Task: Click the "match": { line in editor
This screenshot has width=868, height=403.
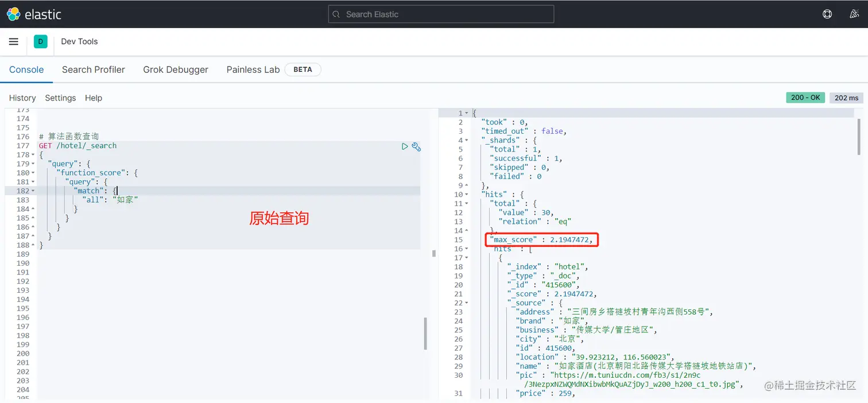Action: (x=95, y=191)
